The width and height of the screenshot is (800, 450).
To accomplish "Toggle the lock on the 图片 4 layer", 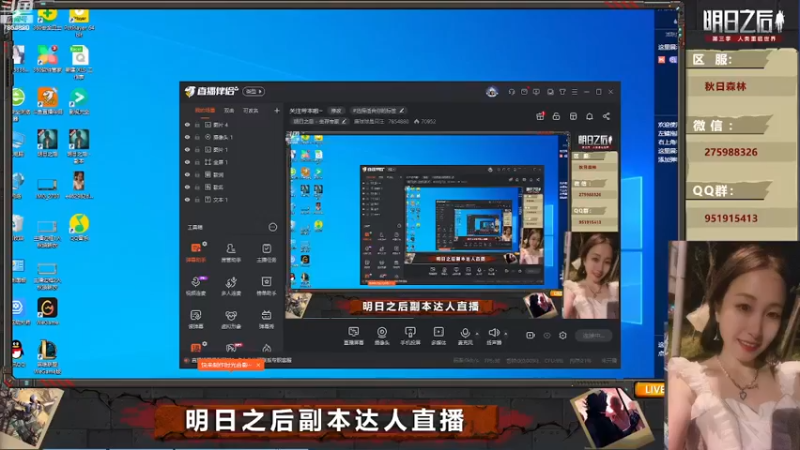I will click(197, 124).
